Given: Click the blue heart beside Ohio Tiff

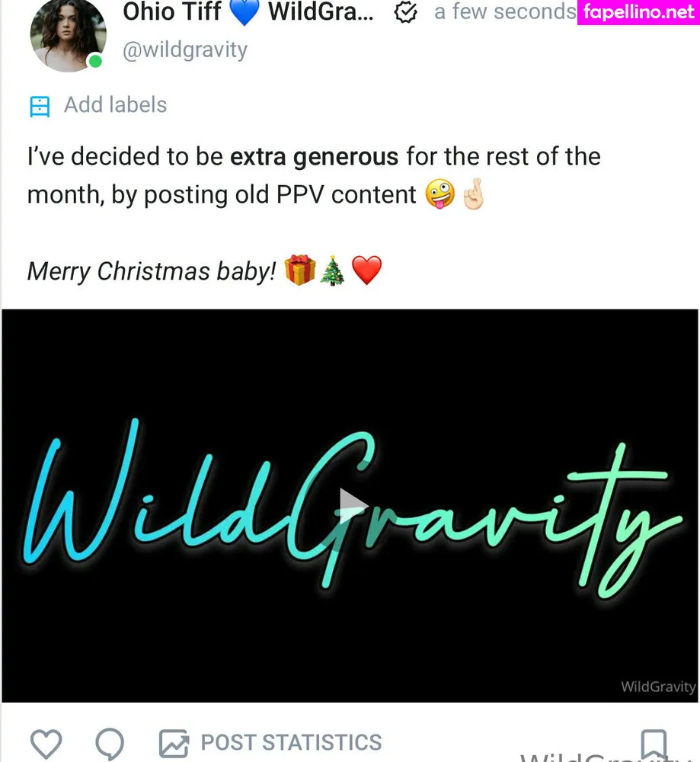Looking at the screenshot, I should (244, 13).
